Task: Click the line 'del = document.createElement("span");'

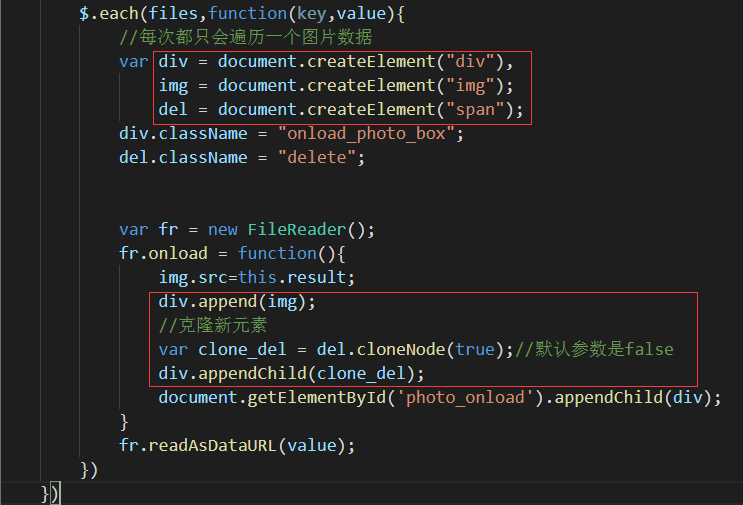Action: 341,109
